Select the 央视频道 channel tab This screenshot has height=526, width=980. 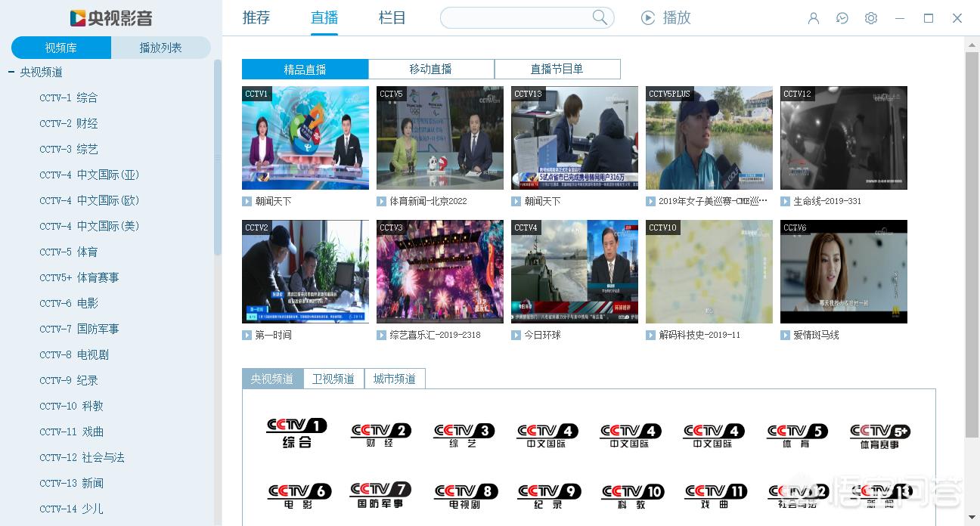[272, 379]
